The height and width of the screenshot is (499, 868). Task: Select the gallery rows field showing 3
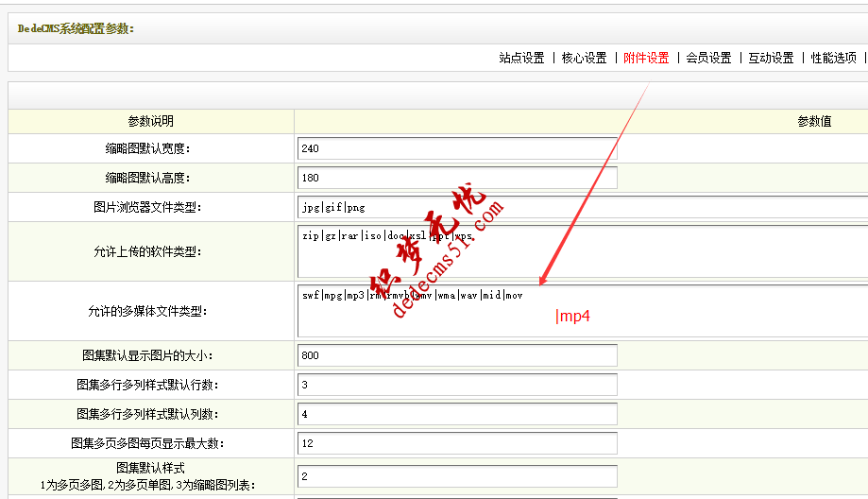click(456, 385)
